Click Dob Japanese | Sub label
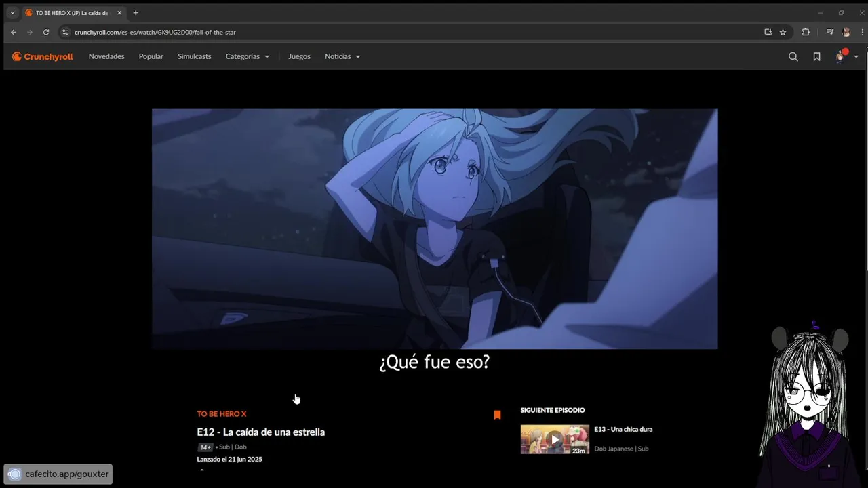The height and width of the screenshot is (488, 868). click(x=621, y=449)
